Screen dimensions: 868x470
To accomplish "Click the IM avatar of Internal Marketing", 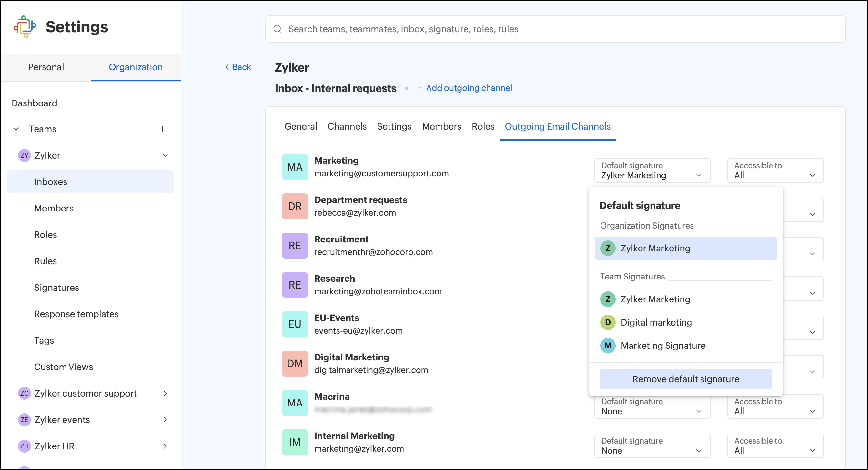I will click(295, 442).
